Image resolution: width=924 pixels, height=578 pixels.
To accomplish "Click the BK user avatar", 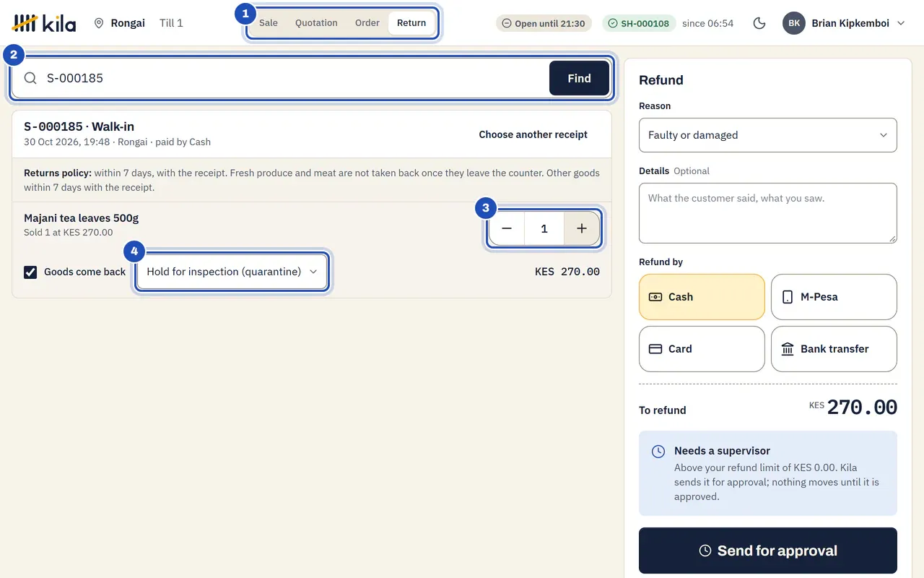I will [x=794, y=23].
